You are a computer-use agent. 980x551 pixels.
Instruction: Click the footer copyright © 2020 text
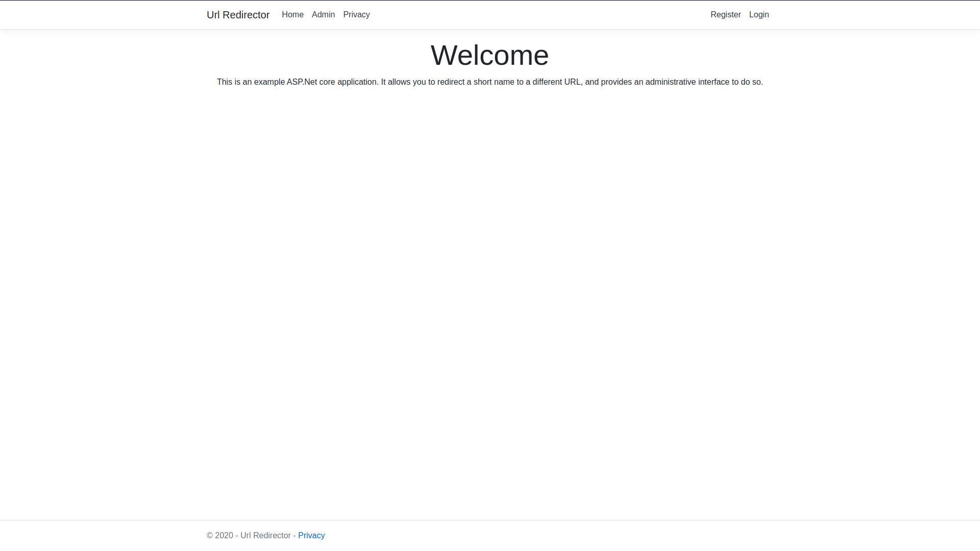(x=220, y=535)
